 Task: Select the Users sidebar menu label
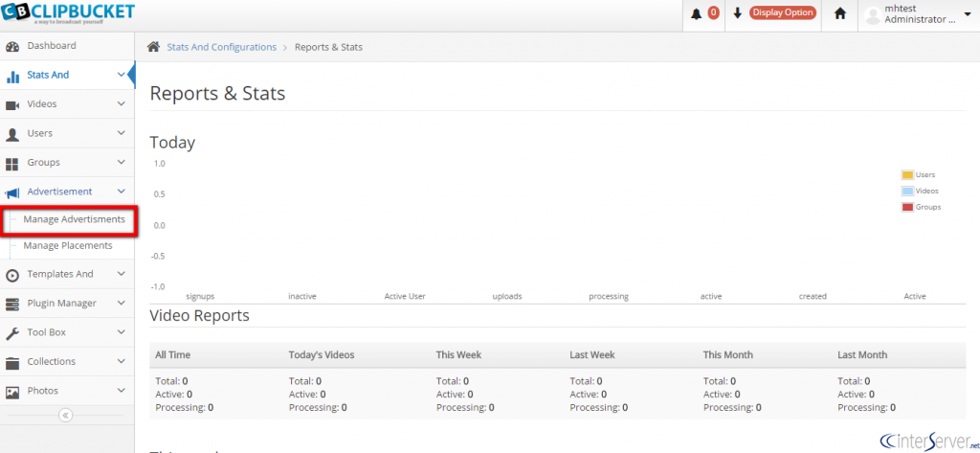40,133
